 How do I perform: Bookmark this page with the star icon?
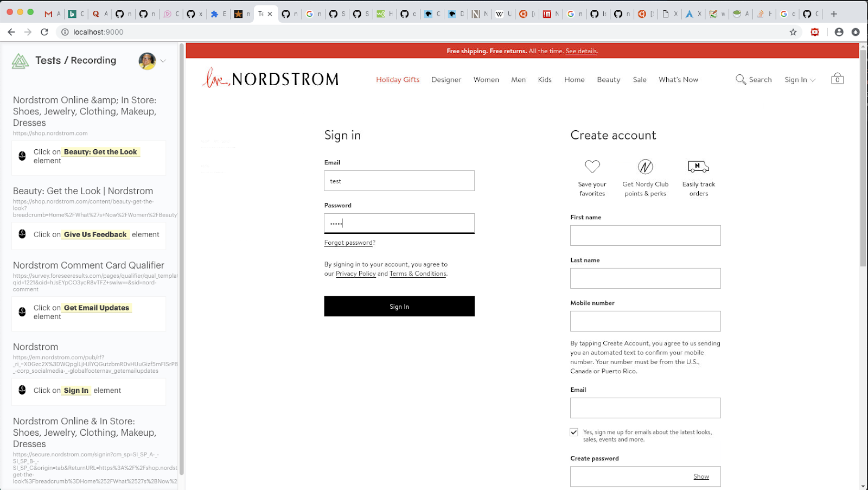click(x=793, y=32)
